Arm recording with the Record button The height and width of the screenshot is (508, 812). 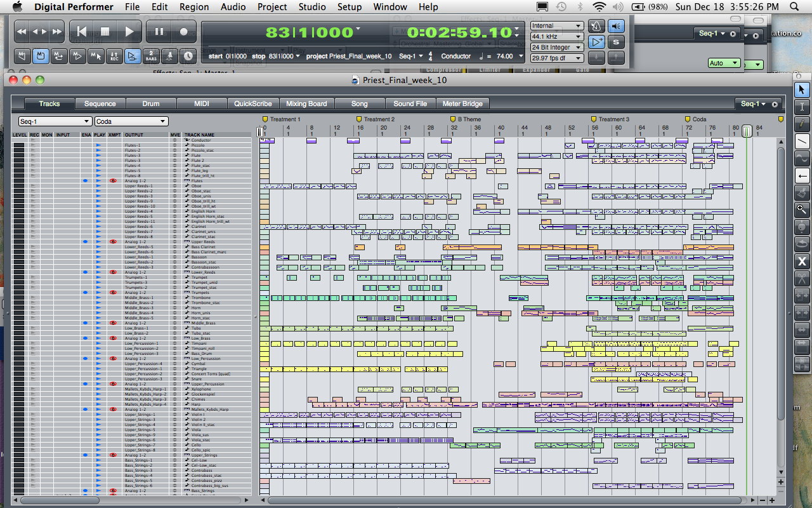[x=184, y=31]
